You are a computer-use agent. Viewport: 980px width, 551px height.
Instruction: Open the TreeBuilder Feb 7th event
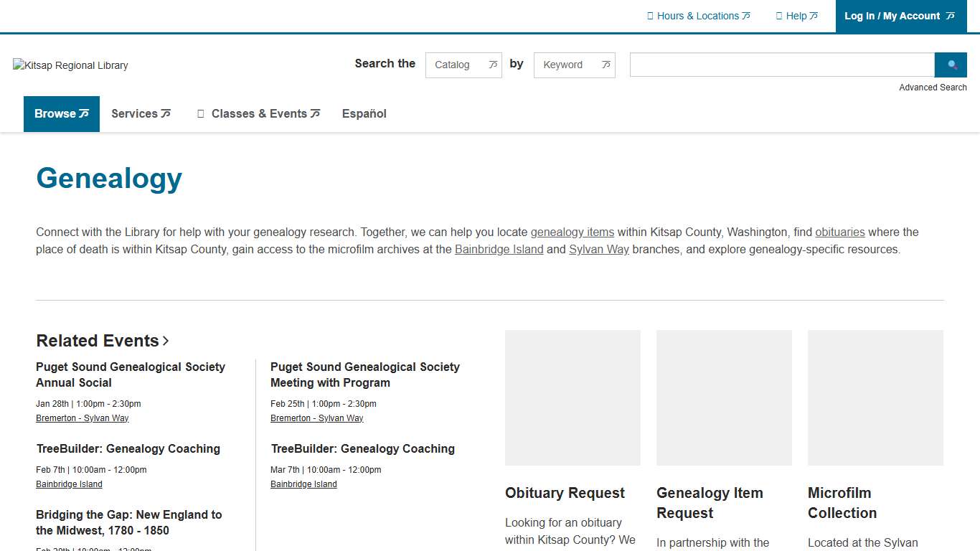pyautogui.click(x=128, y=449)
